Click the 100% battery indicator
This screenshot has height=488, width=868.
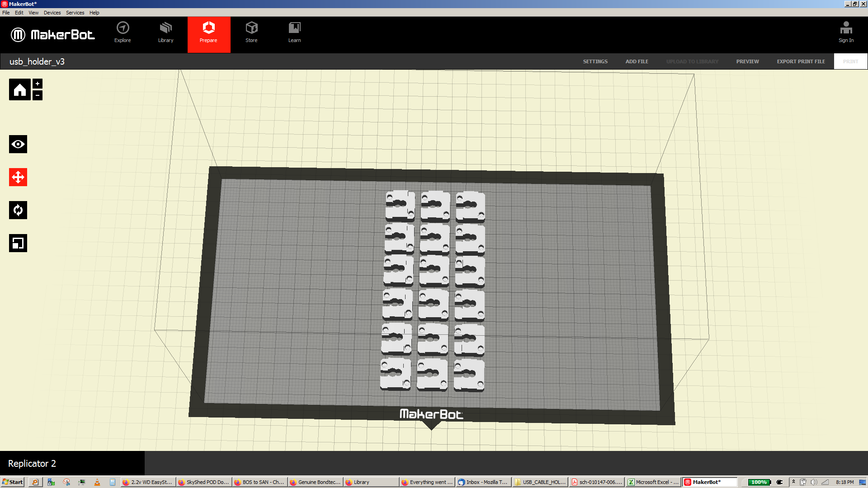pyautogui.click(x=759, y=482)
